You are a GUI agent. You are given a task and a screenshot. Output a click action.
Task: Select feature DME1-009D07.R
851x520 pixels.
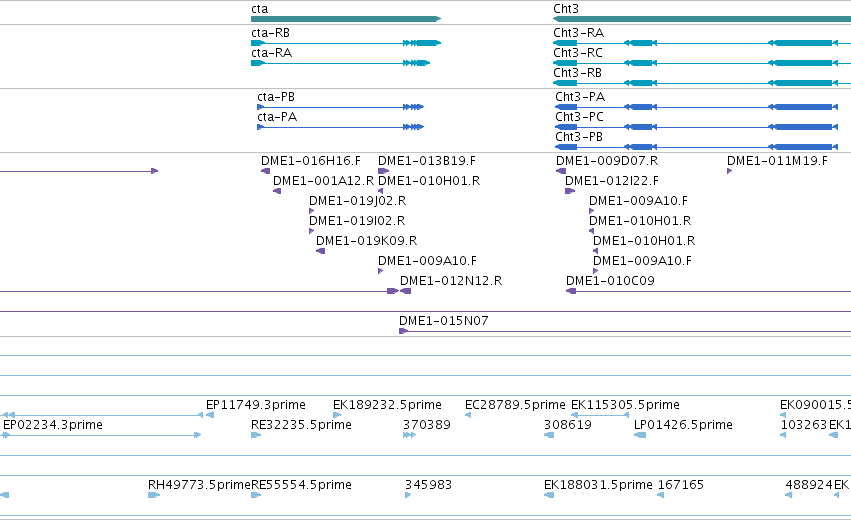607,161
